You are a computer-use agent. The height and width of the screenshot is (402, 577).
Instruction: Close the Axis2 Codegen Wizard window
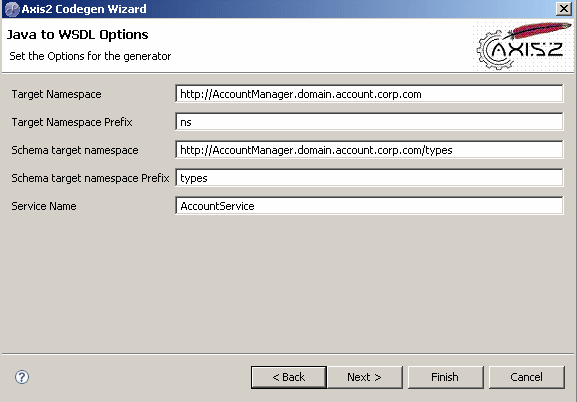point(564,8)
